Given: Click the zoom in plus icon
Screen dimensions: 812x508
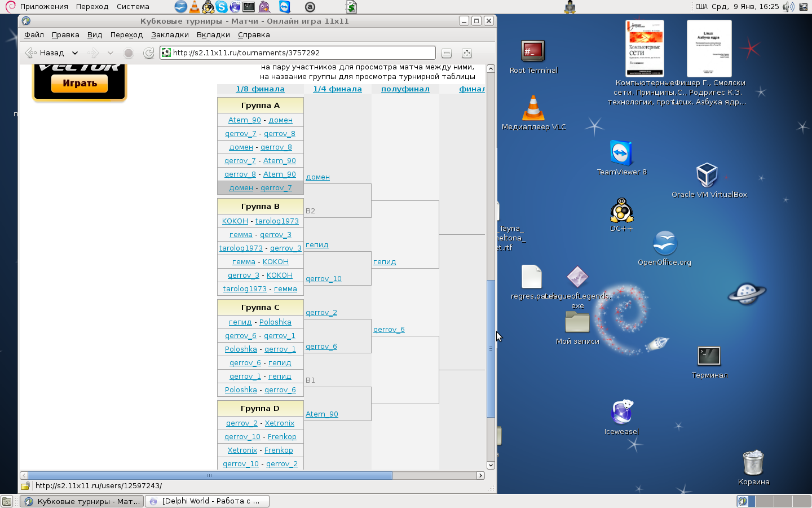Looking at the screenshot, I should pos(467,53).
